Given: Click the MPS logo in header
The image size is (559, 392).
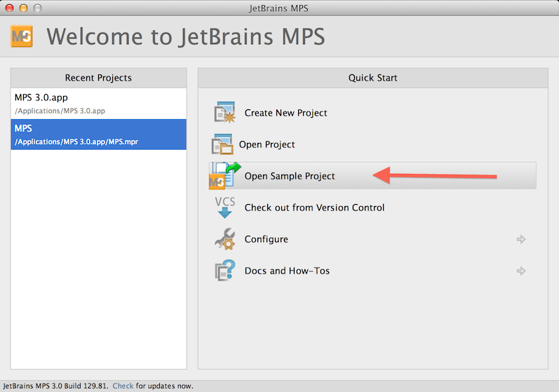Looking at the screenshot, I should 22,36.
